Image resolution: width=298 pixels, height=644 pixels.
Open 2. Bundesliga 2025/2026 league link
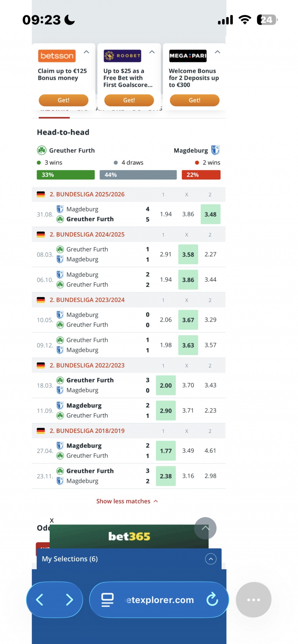coord(87,194)
